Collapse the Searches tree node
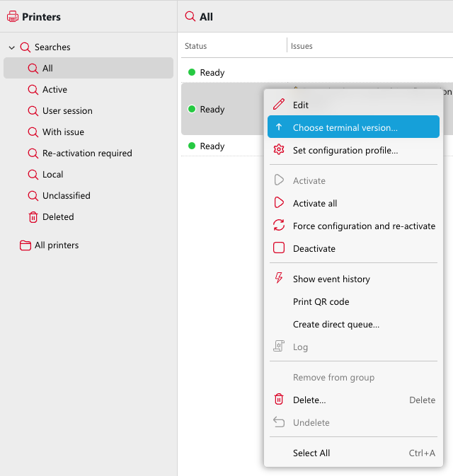This screenshot has width=453, height=476. click(11, 47)
